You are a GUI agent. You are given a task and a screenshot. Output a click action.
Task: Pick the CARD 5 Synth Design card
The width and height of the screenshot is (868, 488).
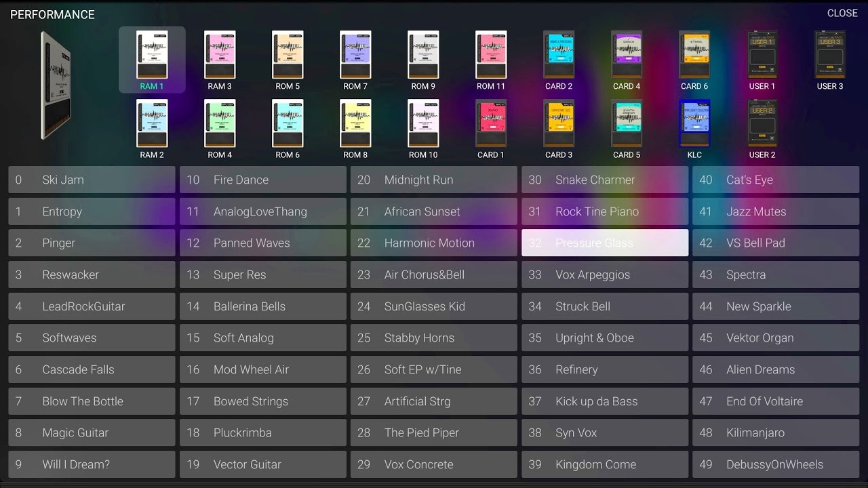tap(627, 123)
